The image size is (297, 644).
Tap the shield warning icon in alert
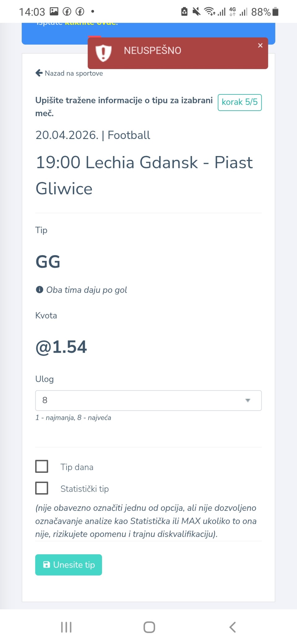[103, 52]
